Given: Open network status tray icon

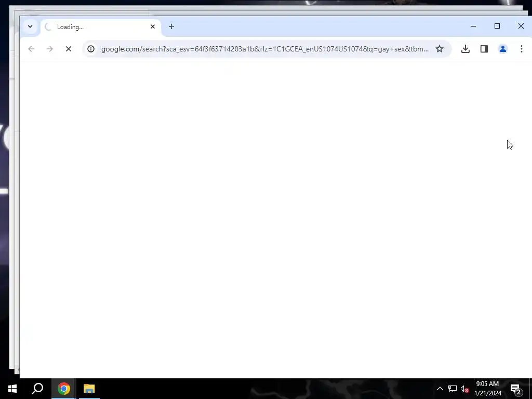Looking at the screenshot, I should [x=453, y=389].
